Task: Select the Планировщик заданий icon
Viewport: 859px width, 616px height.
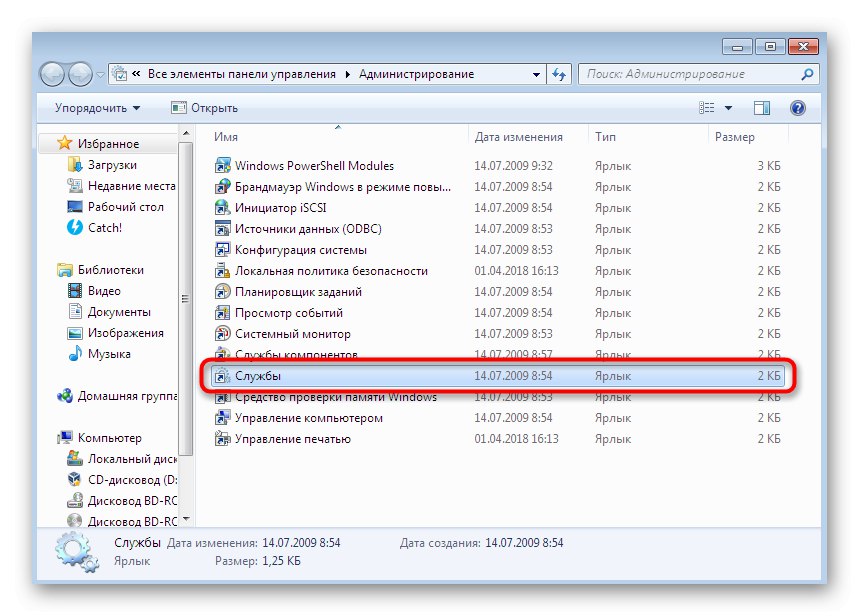Action: [x=222, y=292]
